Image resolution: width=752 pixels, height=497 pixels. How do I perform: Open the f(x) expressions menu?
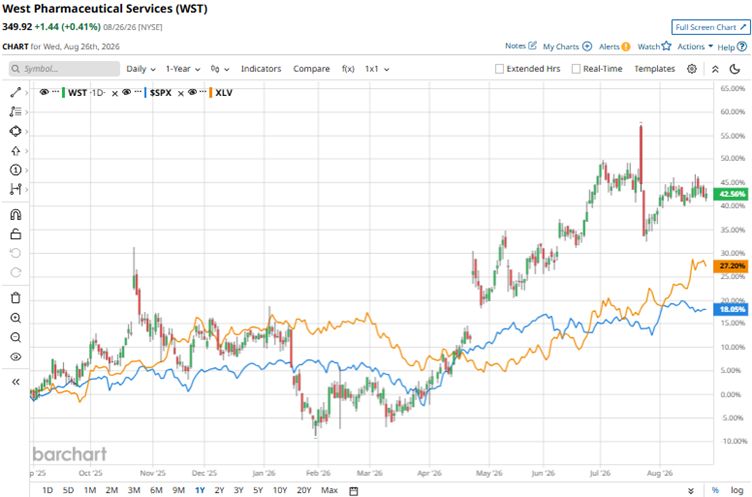click(x=348, y=69)
